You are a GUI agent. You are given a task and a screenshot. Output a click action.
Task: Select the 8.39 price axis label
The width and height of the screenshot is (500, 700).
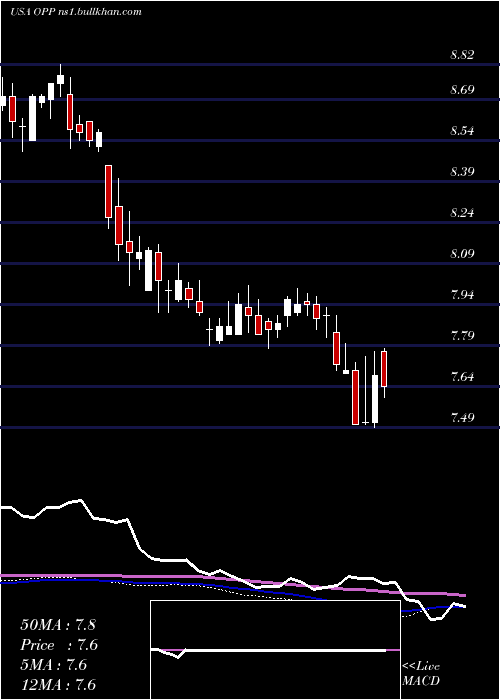click(462, 172)
